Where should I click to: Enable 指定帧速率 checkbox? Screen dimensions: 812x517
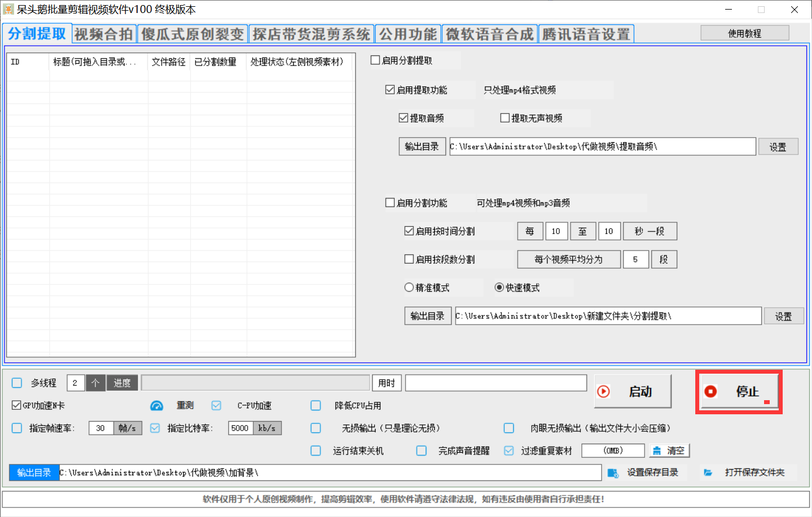[17, 428]
